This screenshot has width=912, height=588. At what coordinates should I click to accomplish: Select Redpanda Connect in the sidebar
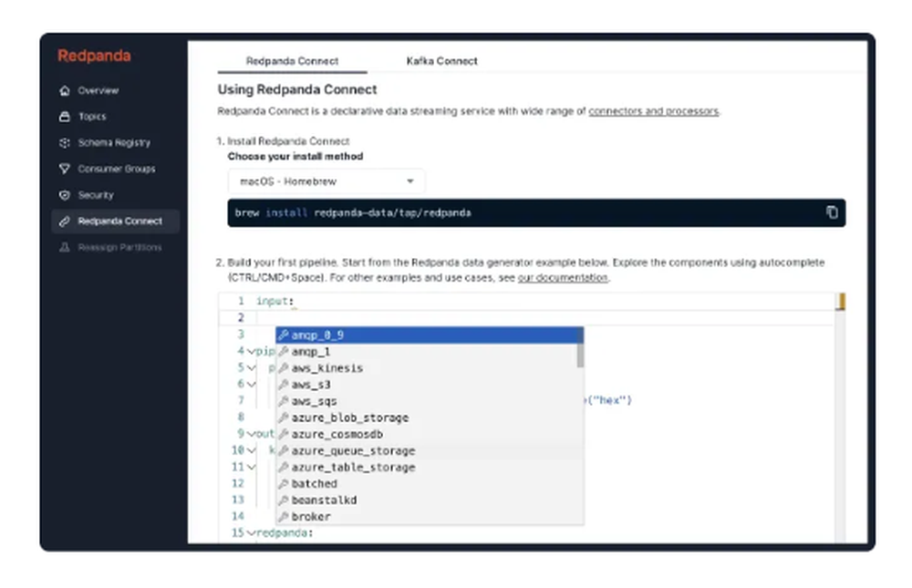[x=118, y=221]
